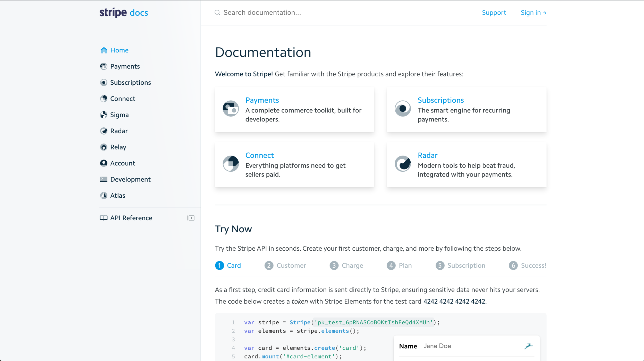Click the Subscriptions icon in sidebar
Image resolution: width=644 pixels, height=361 pixels.
[104, 83]
